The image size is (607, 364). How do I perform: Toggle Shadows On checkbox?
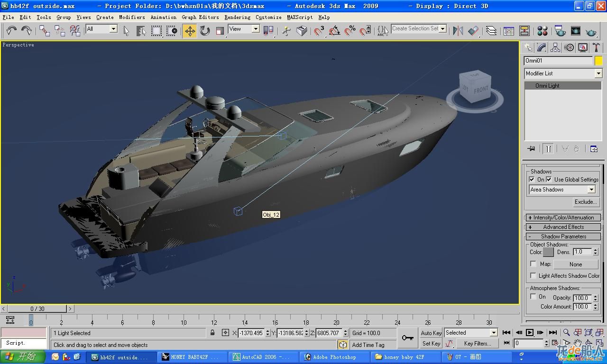(532, 179)
